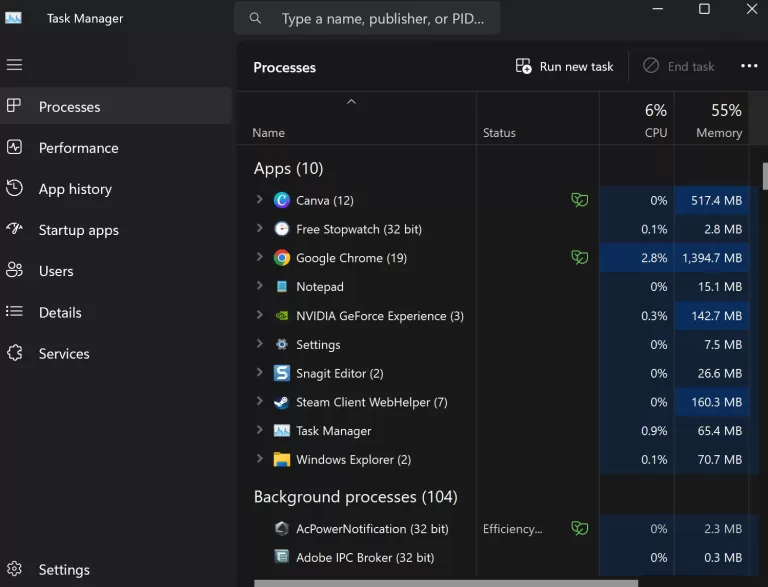
Task: Click the process search input field
Action: (367, 19)
